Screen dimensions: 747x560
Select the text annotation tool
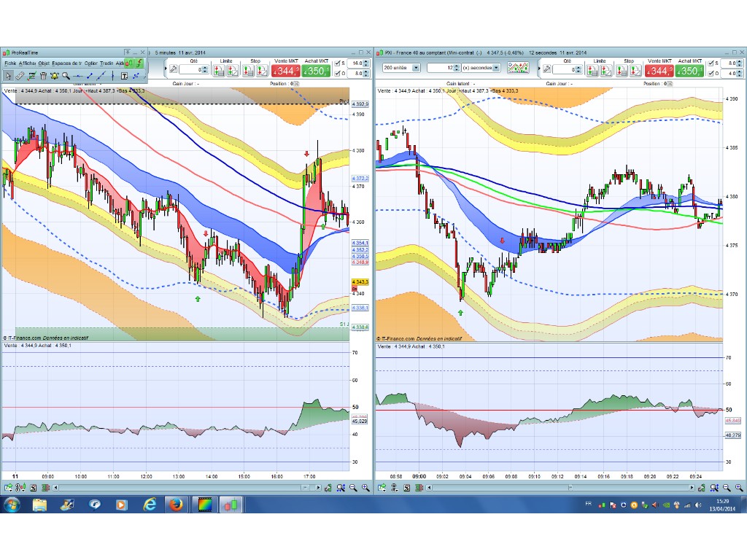(x=124, y=76)
